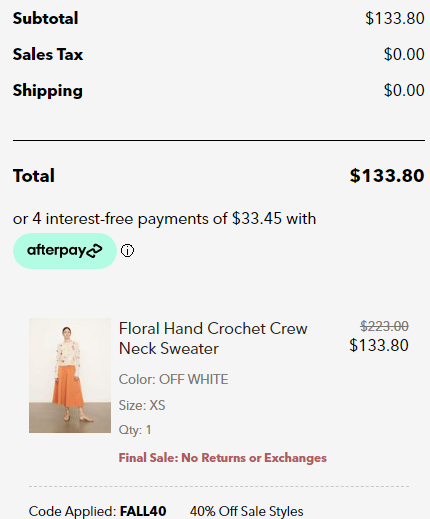Click the Shipping amount $0.00
The height and width of the screenshot is (519, 430).
pyautogui.click(x=404, y=90)
